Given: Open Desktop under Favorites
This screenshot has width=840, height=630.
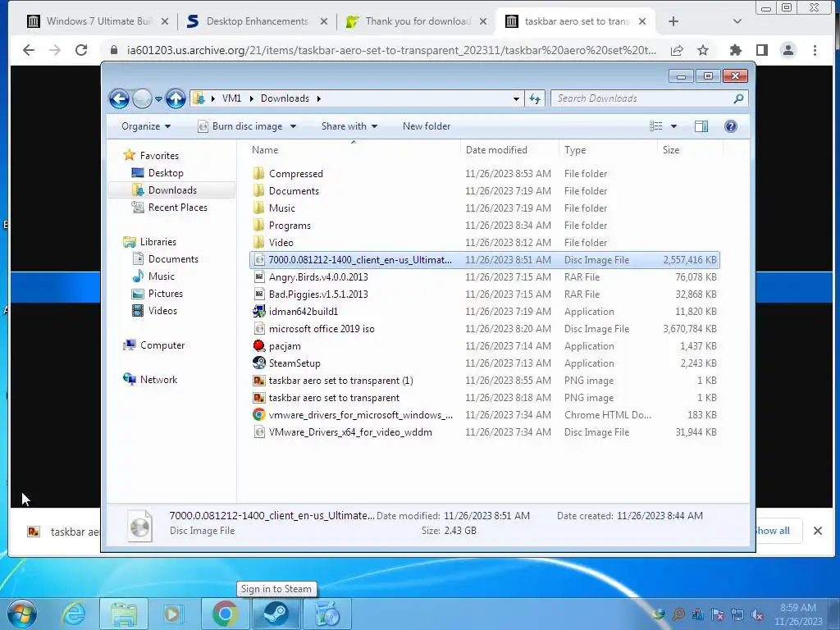Looking at the screenshot, I should (x=166, y=173).
